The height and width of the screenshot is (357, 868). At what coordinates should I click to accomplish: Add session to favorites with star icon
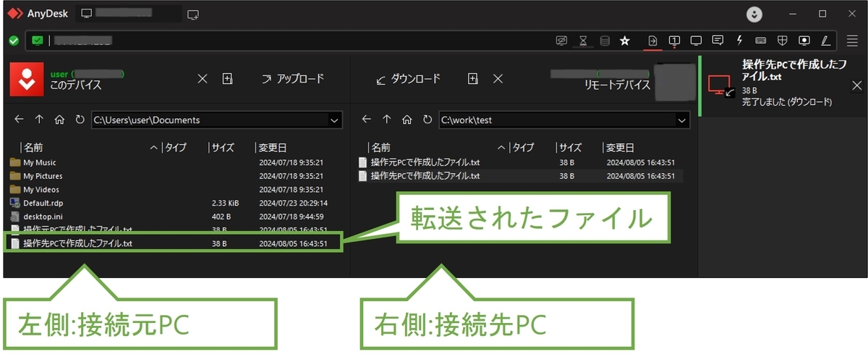(625, 41)
